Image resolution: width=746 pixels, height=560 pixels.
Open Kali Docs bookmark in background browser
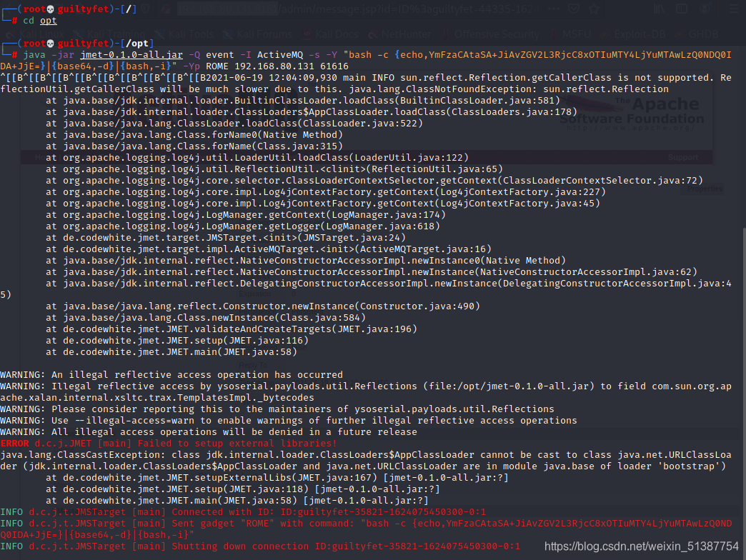pos(331,34)
